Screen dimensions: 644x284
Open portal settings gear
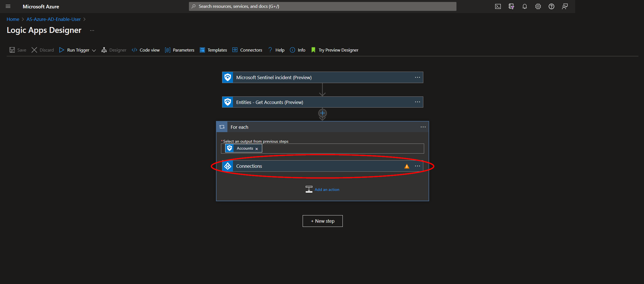tap(538, 6)
